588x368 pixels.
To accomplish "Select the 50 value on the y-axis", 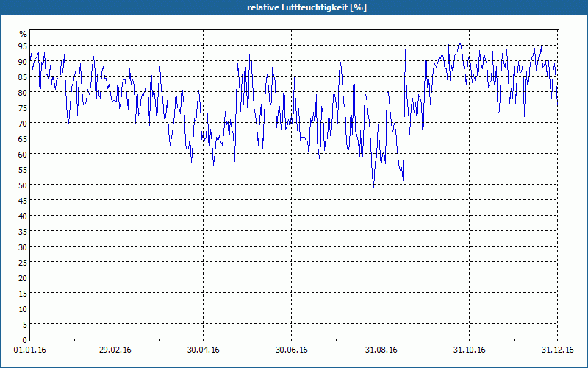I will tap(23, 185).
